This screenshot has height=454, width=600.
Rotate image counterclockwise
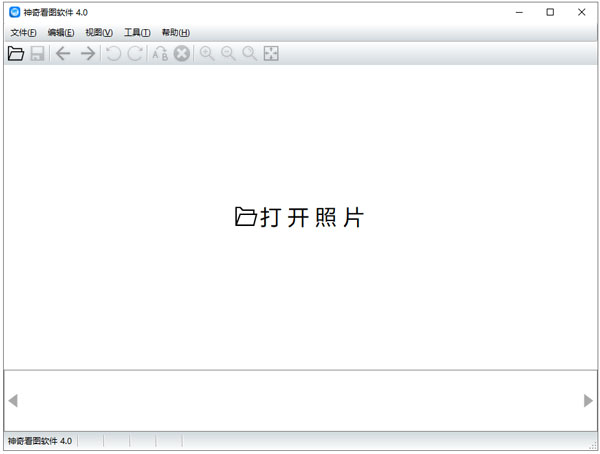click(114, 54)
